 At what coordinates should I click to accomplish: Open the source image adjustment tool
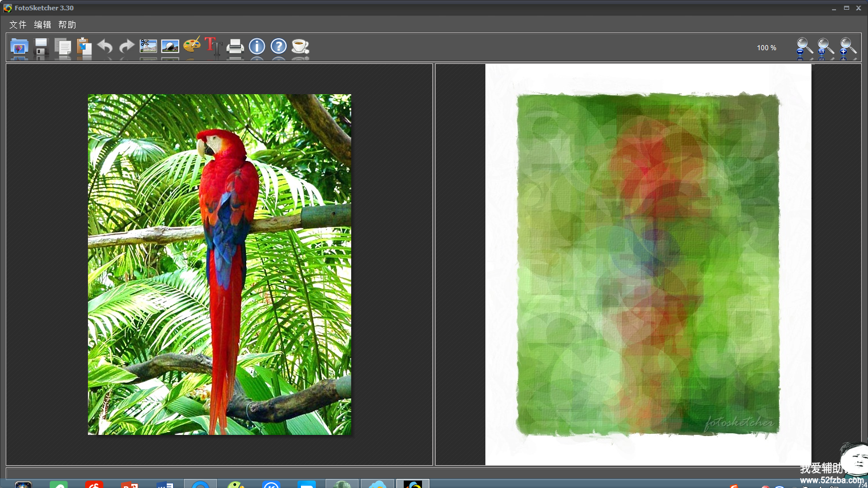tap(170, 46)
